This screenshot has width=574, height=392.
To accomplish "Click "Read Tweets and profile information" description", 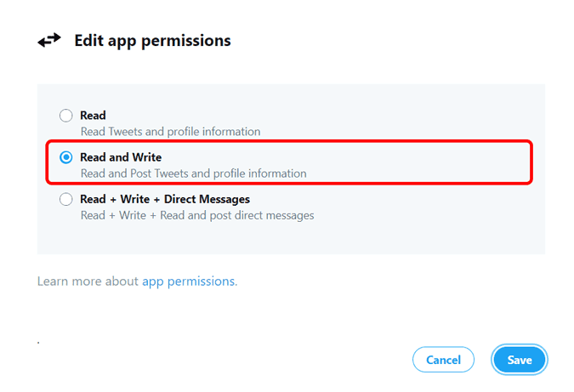I will pyautogui.click(x=170, y=132).
